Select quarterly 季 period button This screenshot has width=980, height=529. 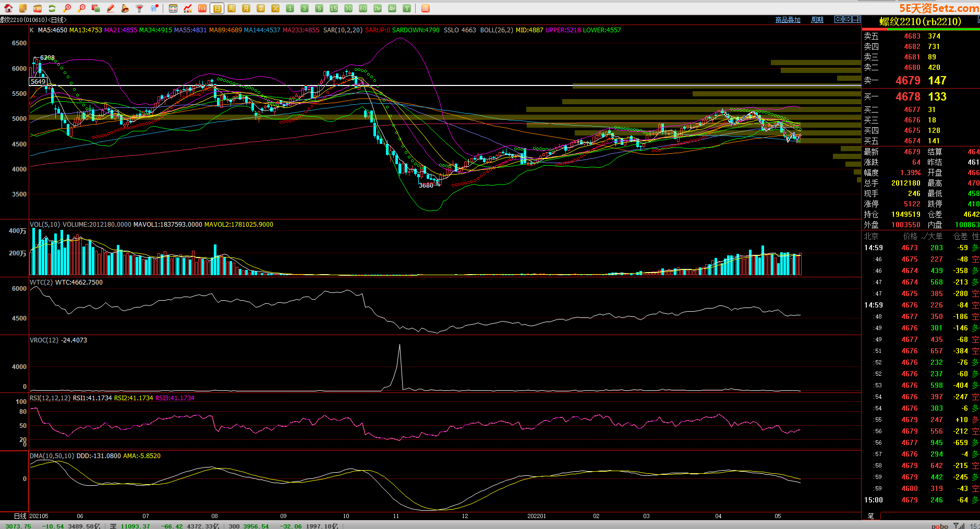[x=261, y=8]
